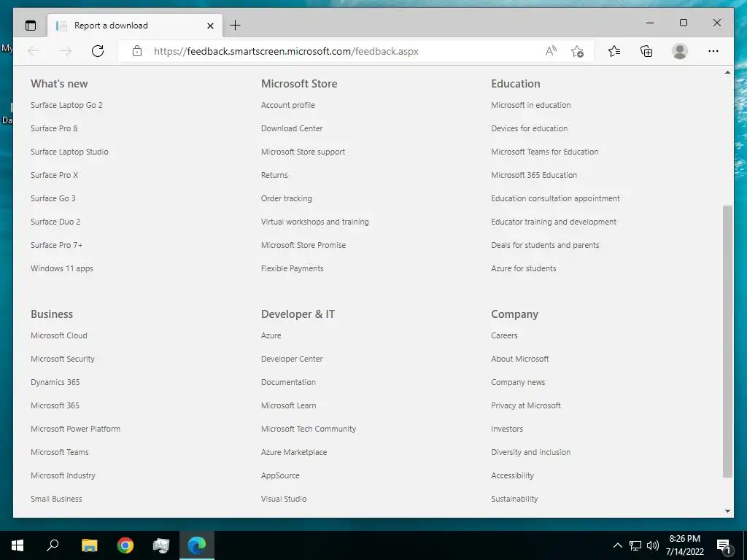The image size is (747, 560).
Task: Open the Developer Center link
Action: 292,359
